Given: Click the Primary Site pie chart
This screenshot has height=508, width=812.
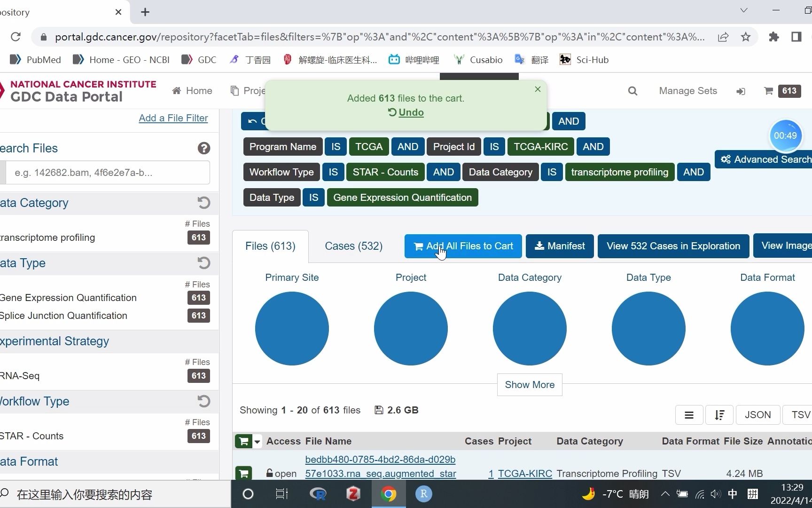Looking at the screenshot, I should click(292, 328).
